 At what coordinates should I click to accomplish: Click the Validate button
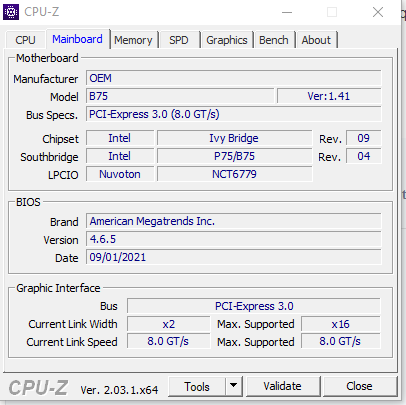[282, 386]
